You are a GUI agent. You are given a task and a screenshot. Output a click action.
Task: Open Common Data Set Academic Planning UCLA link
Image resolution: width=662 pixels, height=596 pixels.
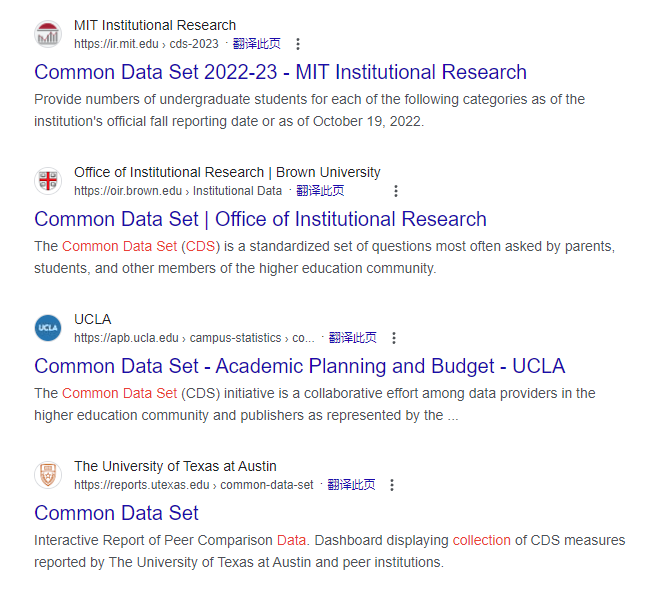[299, 366]
